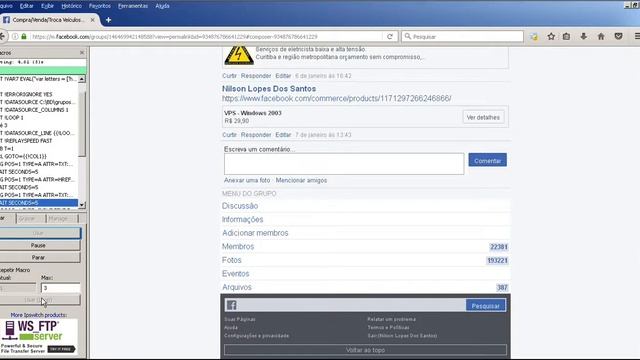Open the Exibir menu
The width and height of the screenshot is (640, 360).
47,6
